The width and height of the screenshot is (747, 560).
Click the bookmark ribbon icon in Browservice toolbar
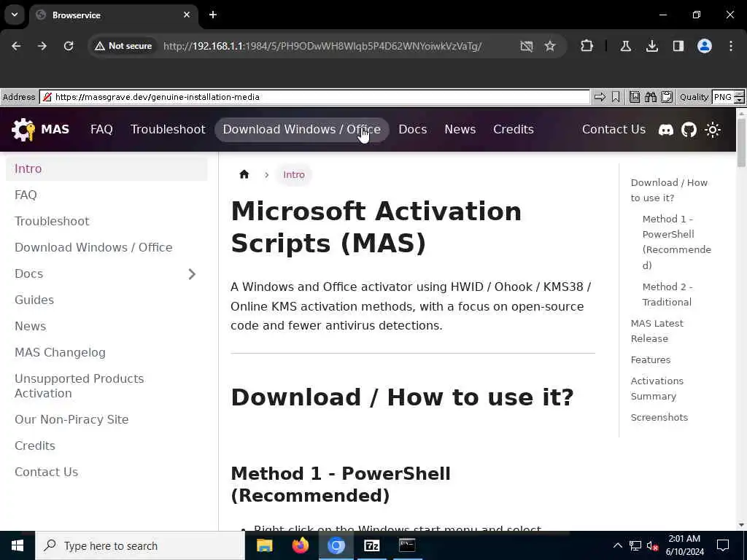[616, 97]
